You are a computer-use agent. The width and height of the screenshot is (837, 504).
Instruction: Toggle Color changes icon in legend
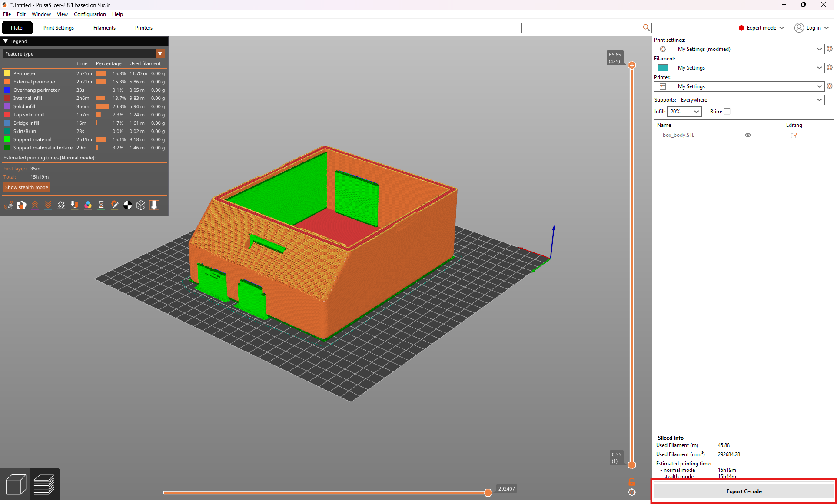(88, 206)
